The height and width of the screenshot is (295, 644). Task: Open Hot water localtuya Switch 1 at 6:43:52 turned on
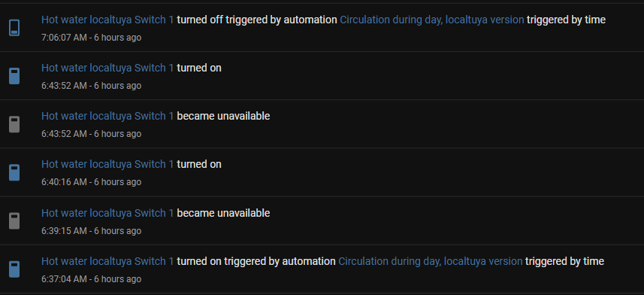pyautogui.click(x=107, y=68)
